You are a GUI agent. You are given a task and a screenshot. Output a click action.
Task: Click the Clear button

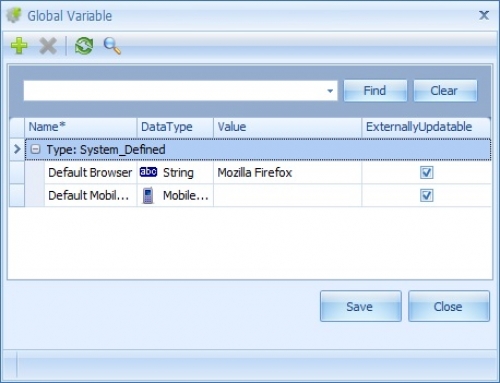(445, 91)
